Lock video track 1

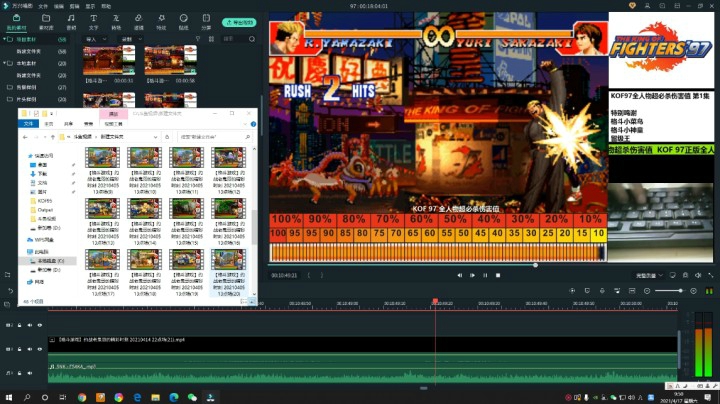tap(19, 349)
